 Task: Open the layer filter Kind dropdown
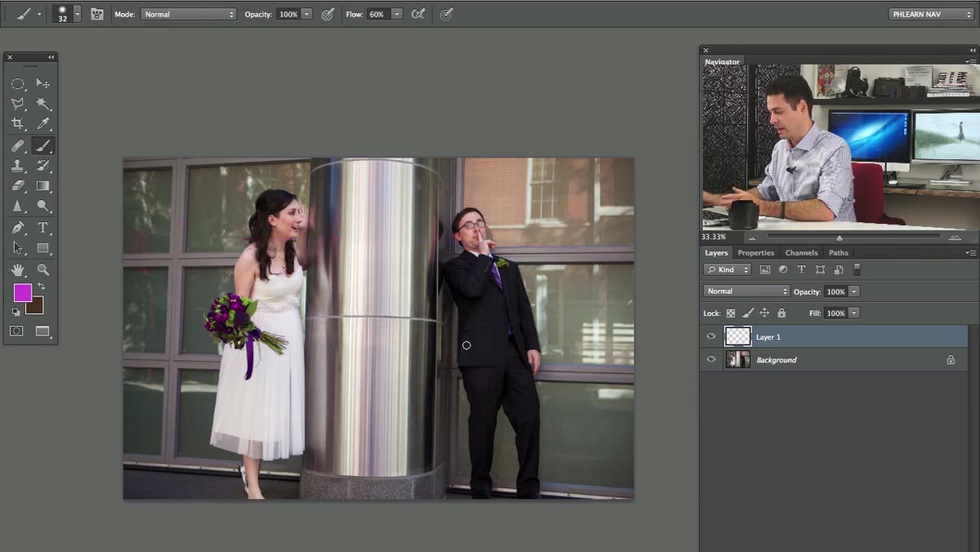727,269
